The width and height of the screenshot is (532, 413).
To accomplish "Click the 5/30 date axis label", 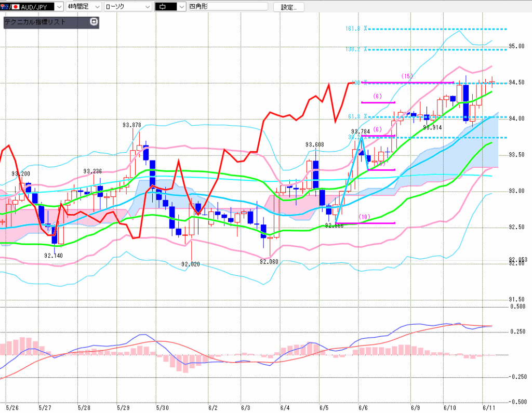I will tap(163, 408).
